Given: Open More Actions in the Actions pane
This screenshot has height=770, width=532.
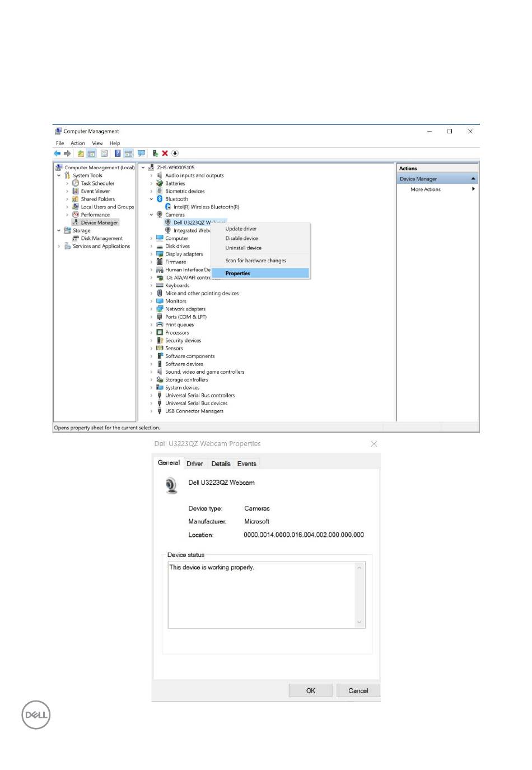Looking at the screenshot, I should (426, 189).
